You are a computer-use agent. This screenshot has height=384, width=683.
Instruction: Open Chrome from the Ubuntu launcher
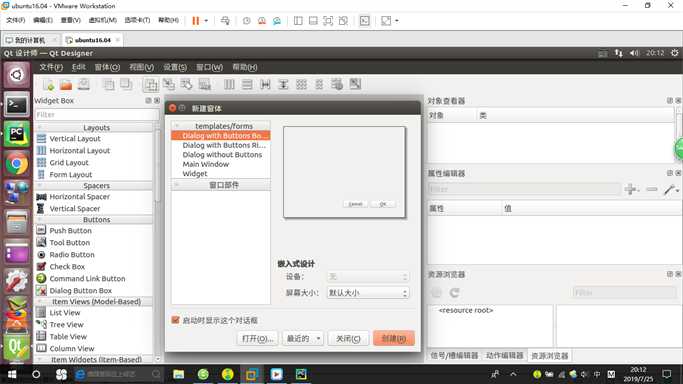17,164
